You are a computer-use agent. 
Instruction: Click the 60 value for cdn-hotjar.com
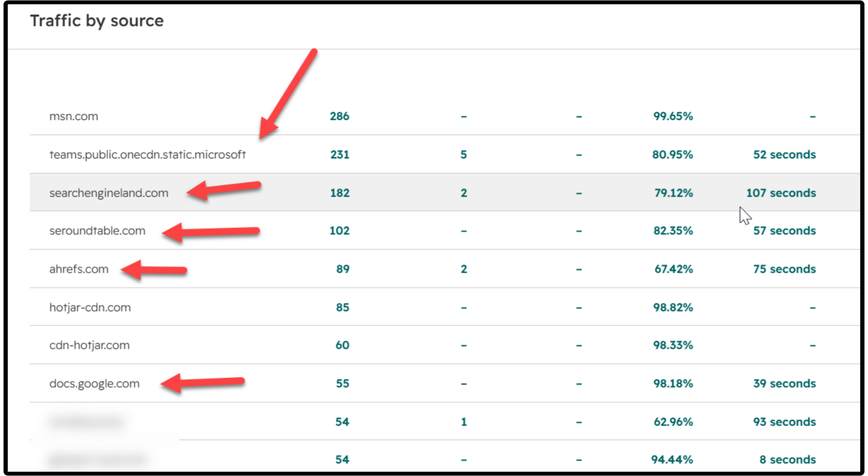pyautogui.click(x=342, y=345)
